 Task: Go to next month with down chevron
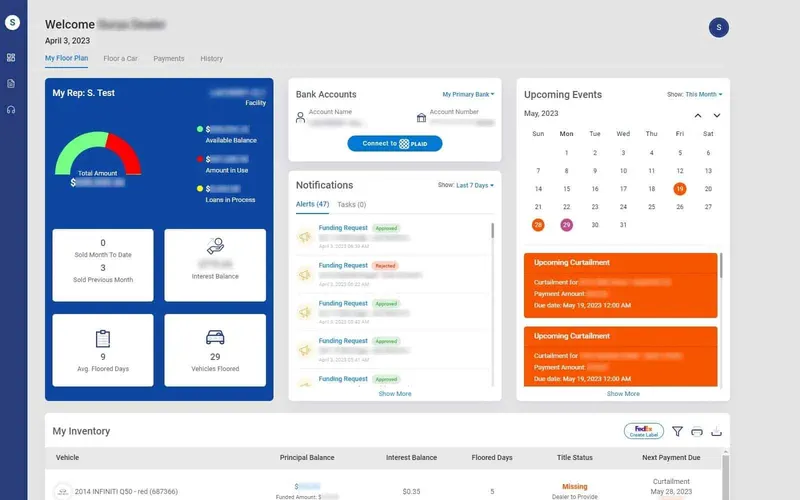(x=717, y=116)
